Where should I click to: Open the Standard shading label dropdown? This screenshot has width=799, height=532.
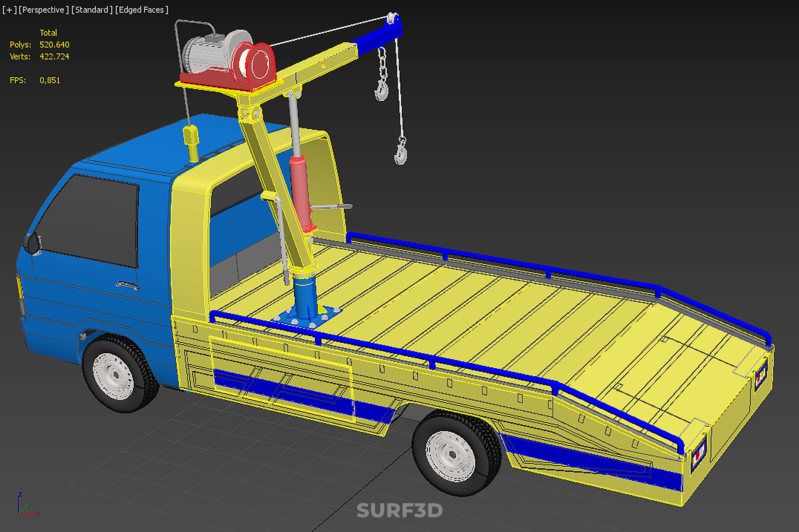[92, 10]
